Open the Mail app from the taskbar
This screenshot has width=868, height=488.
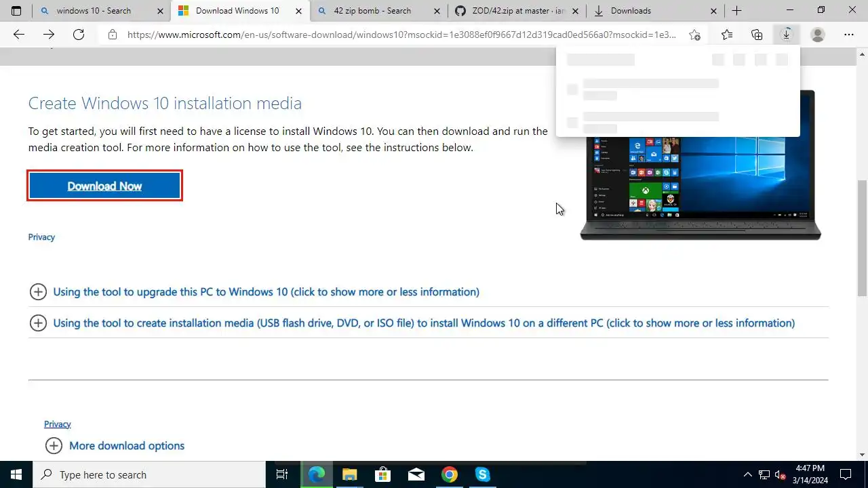[416, 474]
